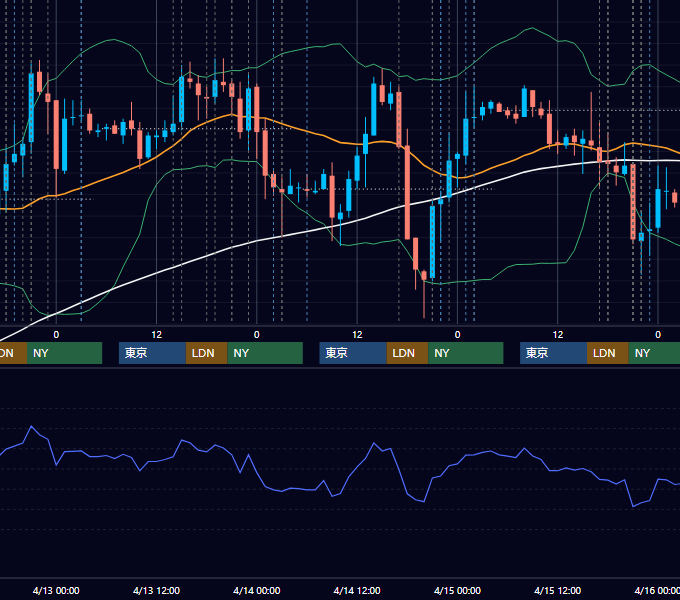The height and width of the screenshot is (600, 680).
Task: Click the 東京 session block before 4/15 12:00
Action: click(x=553, y=353)
